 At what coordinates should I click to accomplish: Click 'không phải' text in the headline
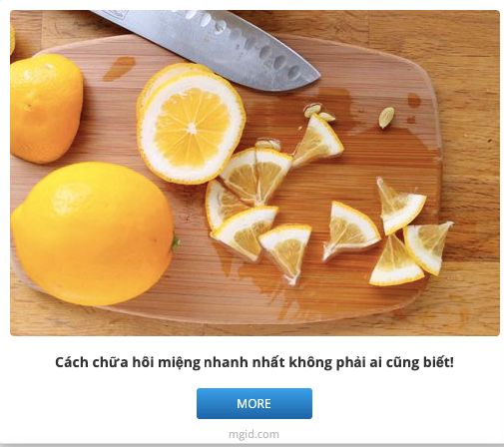click(x=327, y=363)
